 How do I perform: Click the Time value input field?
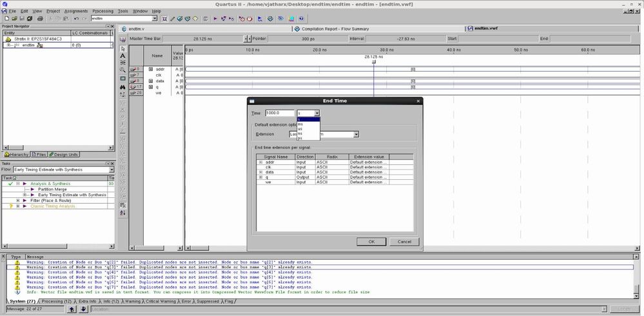[280, 113]
